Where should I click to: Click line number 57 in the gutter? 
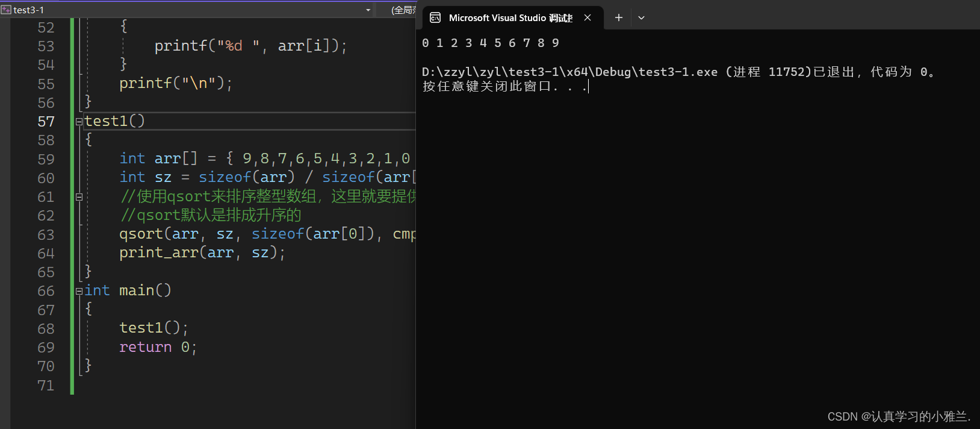click(46, 122)
